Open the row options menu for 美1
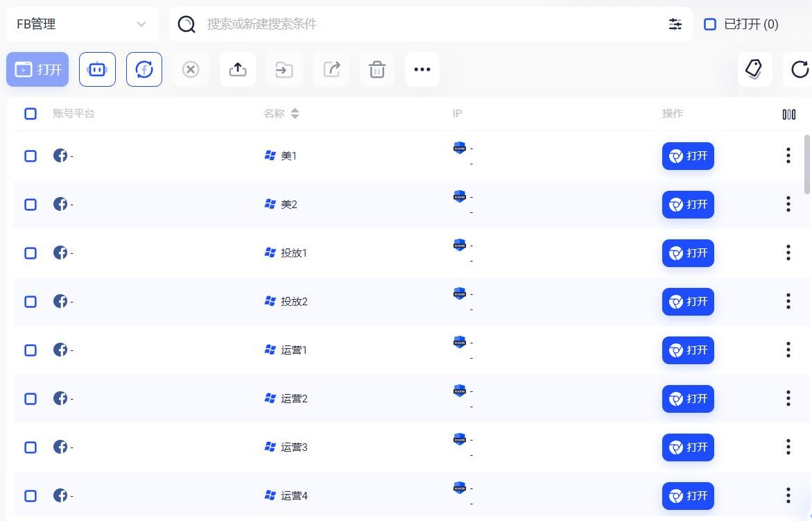Viewport: 812px width, 521px height. coord(788,156)
